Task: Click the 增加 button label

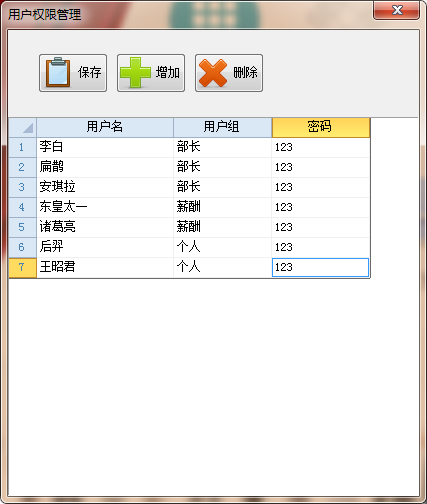Action: pos(168,72)
